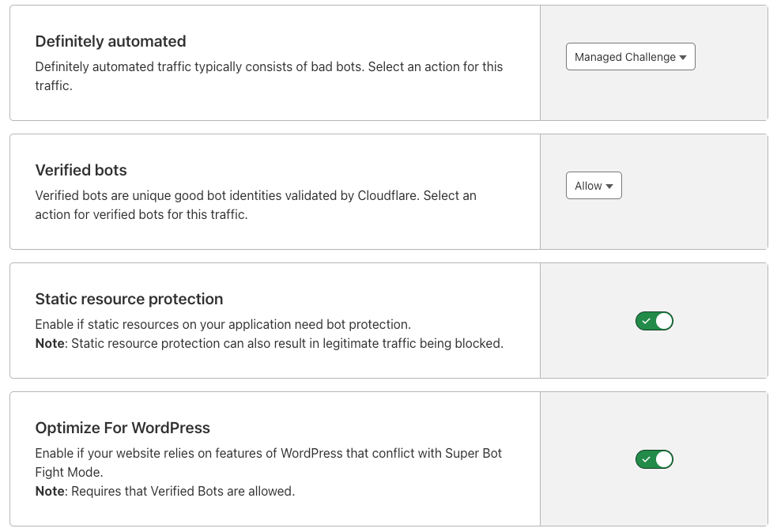Select the Definitely automated heading

click(x=111, y=41)
